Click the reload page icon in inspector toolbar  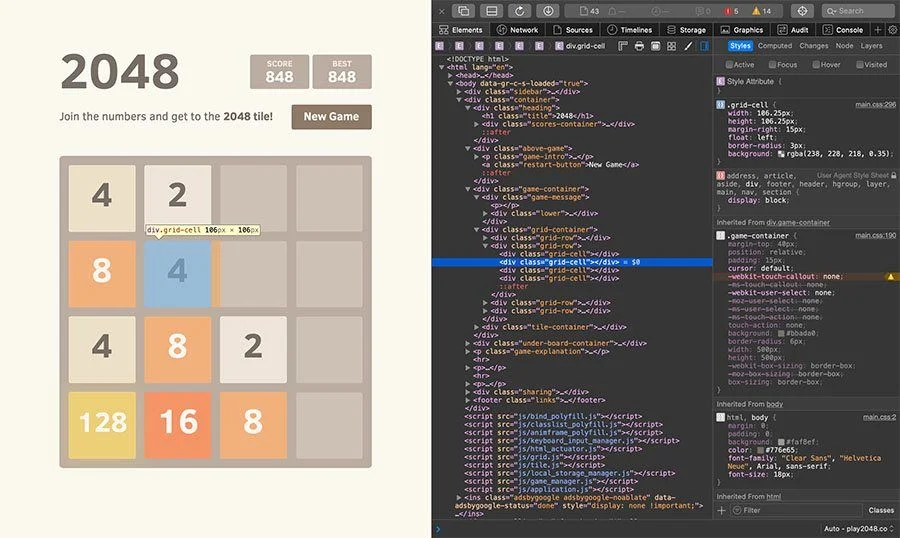[519, 11]
